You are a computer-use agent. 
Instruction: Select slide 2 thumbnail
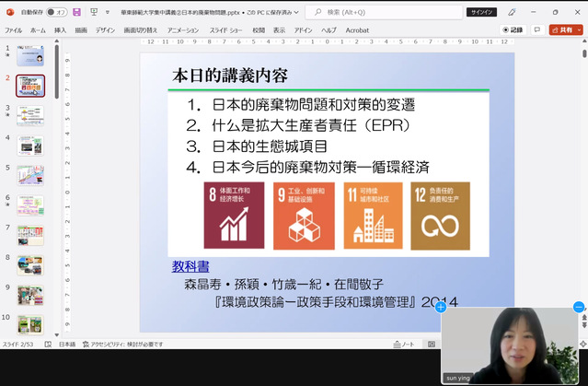tap(30, 86)
